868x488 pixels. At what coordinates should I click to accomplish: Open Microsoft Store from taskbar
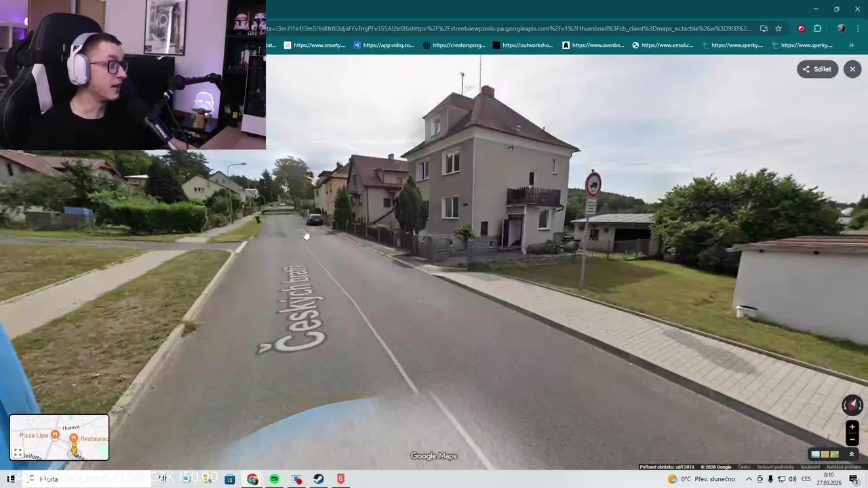coord(230,479)
